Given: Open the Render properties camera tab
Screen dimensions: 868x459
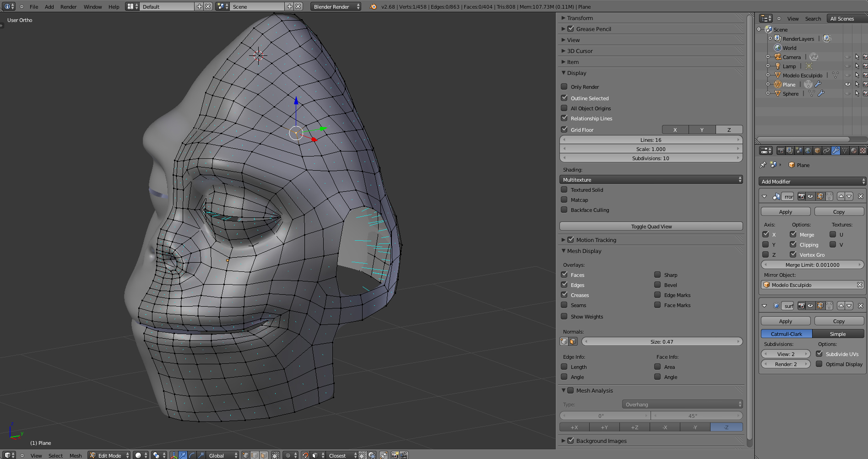Looking at the screenshot, I should pyautogui.click(x=781, y=151).
